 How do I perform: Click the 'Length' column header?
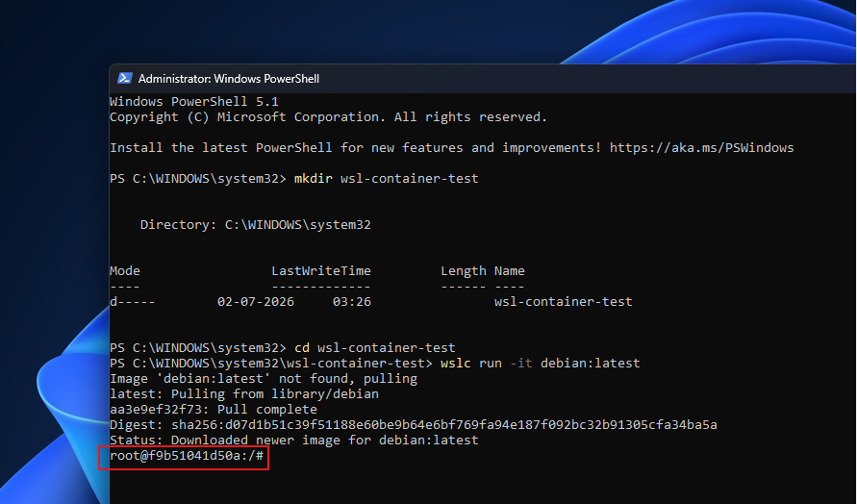(x=463, y=271)
